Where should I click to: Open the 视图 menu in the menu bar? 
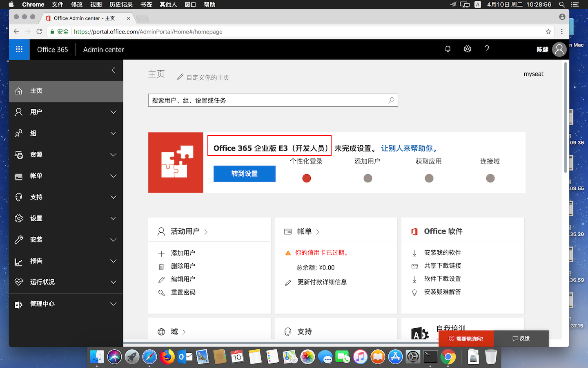(96, 4)
